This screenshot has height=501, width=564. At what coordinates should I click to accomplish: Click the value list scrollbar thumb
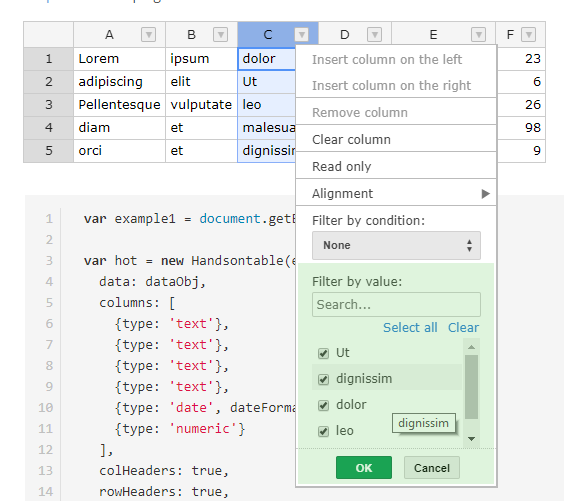point(471,387)
